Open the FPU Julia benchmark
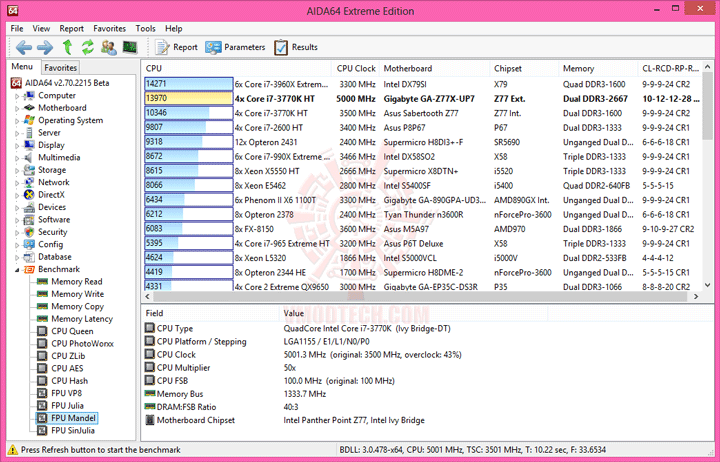This screenshot has height=462, width=720. [x=61, y=406]
